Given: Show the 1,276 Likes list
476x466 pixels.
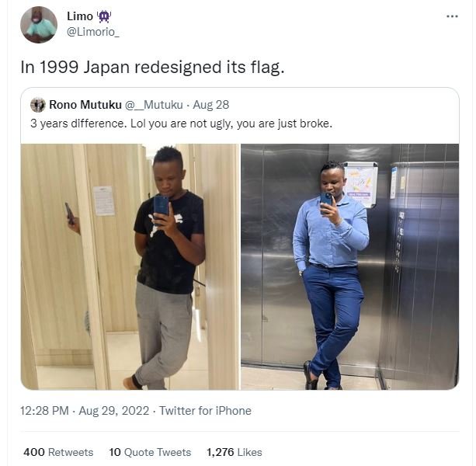Looking at the screenshot, I should pos(234,452).
